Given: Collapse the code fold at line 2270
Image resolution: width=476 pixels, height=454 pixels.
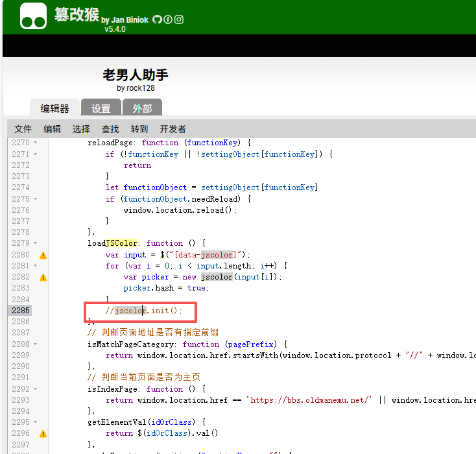Looking at the screenshot, I should point(36,143).
